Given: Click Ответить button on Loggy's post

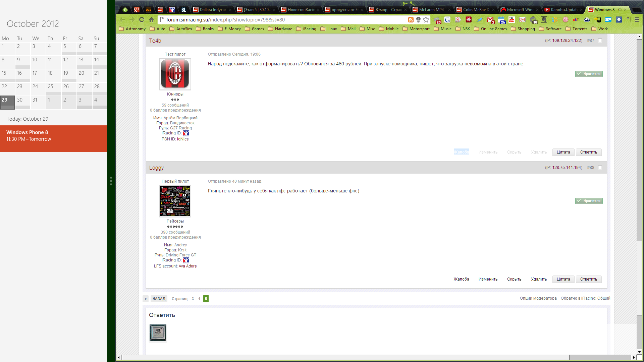Looking at the screenshot, I should [x=588, y=279].
